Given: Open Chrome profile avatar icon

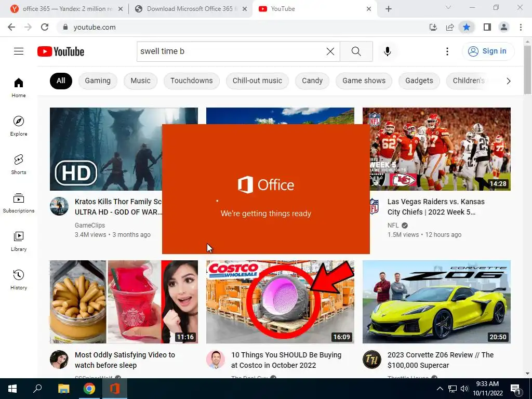Looking at the screenshot, I should (x=504, y=27).
